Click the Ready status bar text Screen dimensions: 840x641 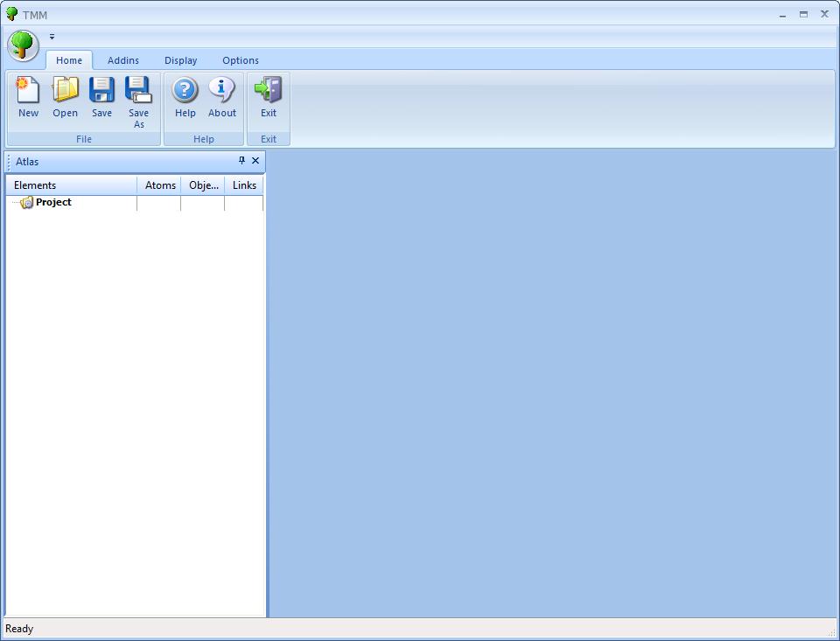[19, 629]
